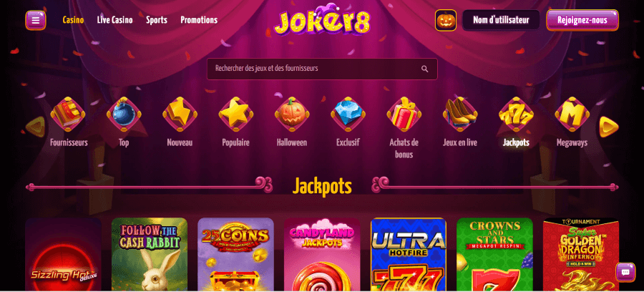Go to the Sports section
This screenshot has width=644, height=292.
click(x=157, y=20)
